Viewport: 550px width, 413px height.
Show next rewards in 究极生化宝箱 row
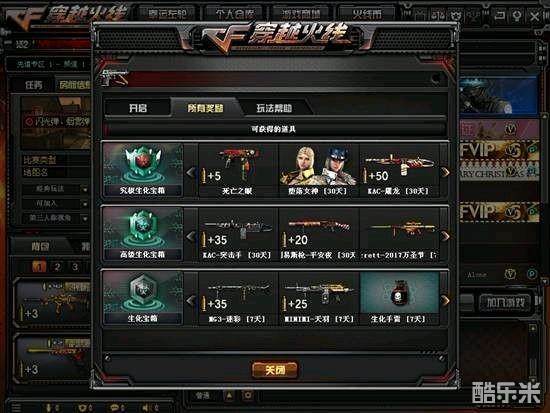click(445, 172)
